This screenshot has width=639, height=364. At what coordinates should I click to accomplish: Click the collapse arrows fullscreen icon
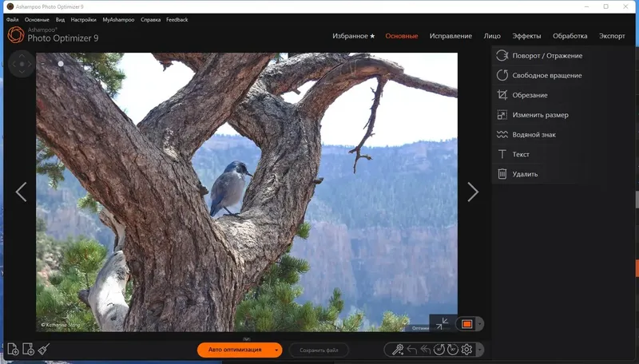pos(443,324)
